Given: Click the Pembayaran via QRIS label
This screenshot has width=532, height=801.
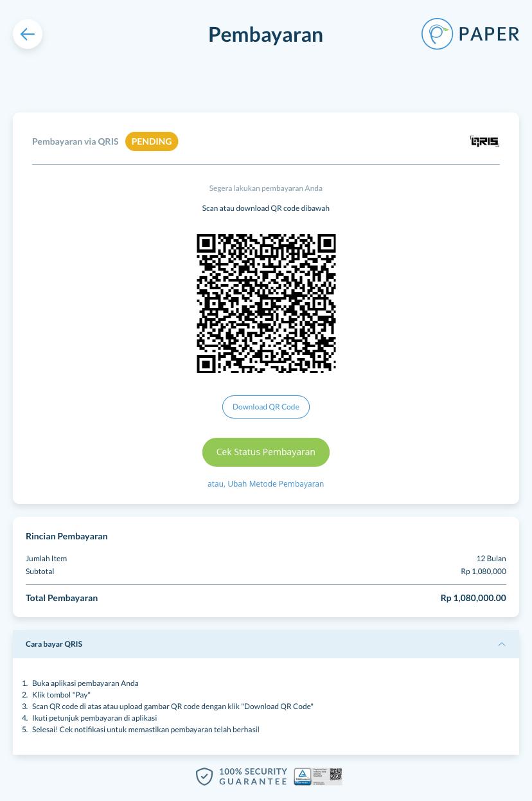Looking at the screenshot, I should 75,141.
